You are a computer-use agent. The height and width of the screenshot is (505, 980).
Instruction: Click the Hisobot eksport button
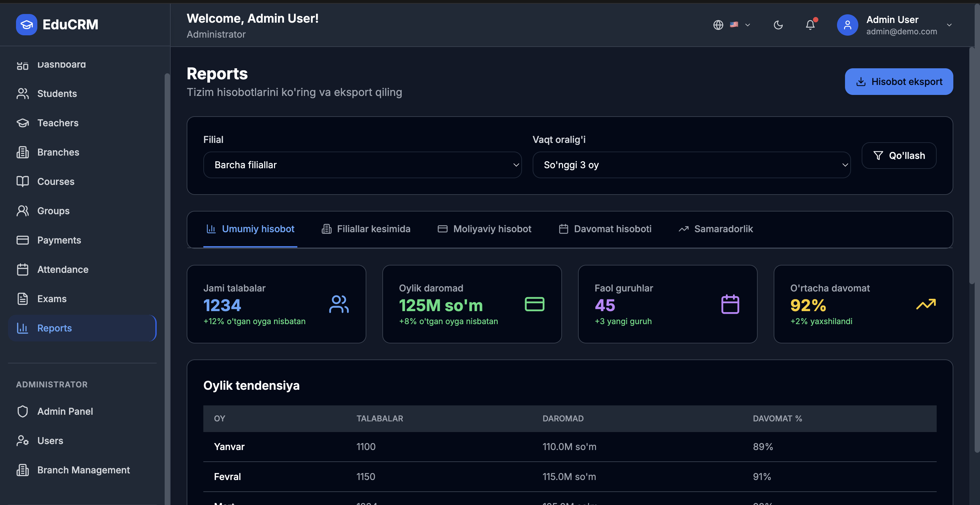pos(899,81)
